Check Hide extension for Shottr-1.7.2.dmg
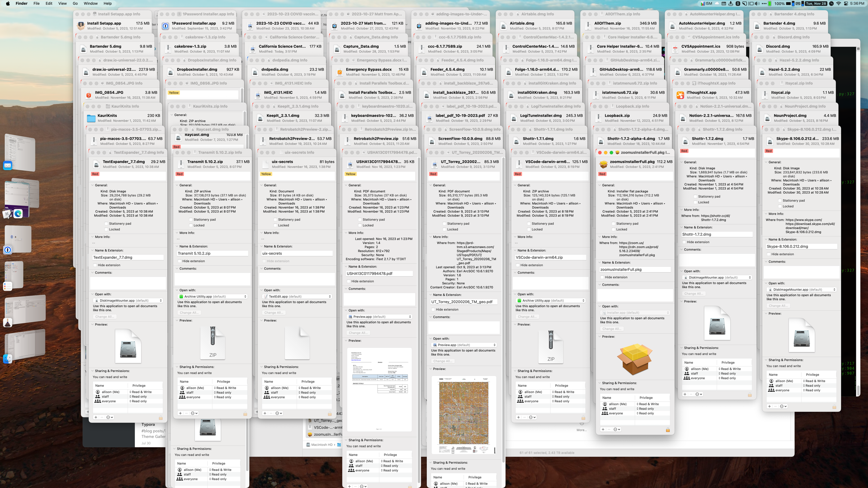The image size is (868, 488). tap(684, 242)
